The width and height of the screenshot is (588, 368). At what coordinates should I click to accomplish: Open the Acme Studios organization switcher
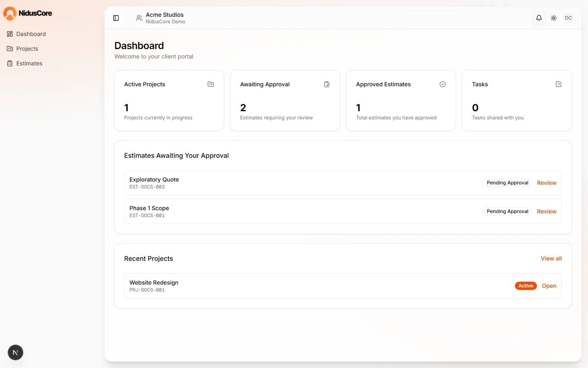tap(160, 18)
